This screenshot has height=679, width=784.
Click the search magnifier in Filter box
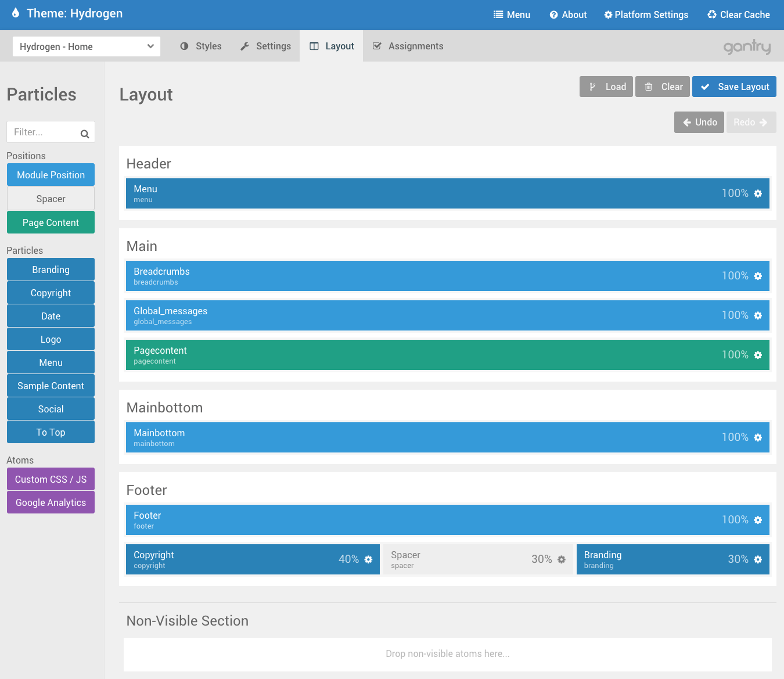pos(85,134)
